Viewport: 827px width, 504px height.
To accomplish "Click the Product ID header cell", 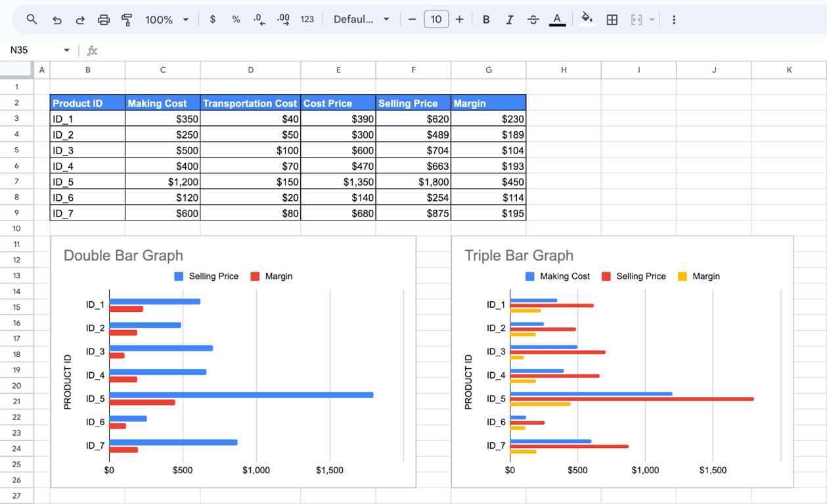I will (x=87, y=103).
